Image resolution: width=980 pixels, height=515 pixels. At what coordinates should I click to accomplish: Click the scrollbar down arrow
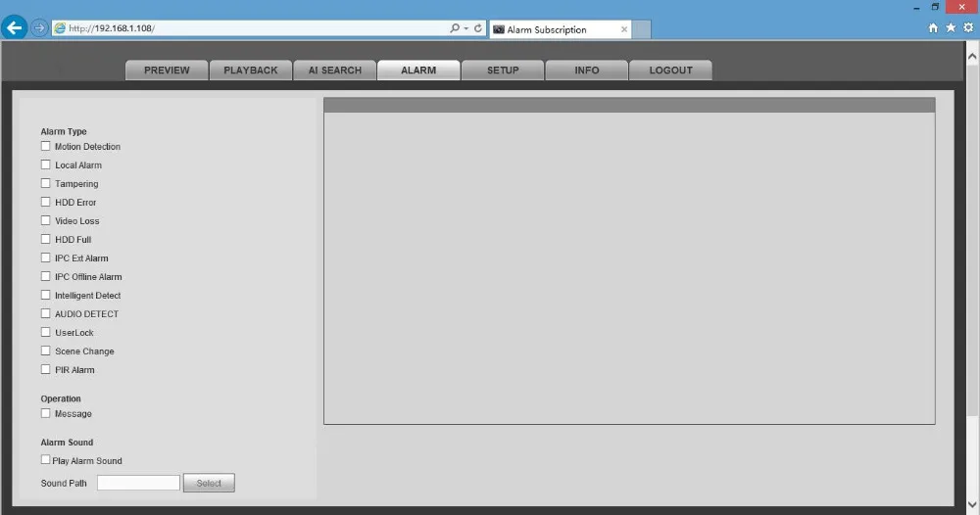pyautogui.click(x=972, y=504)
